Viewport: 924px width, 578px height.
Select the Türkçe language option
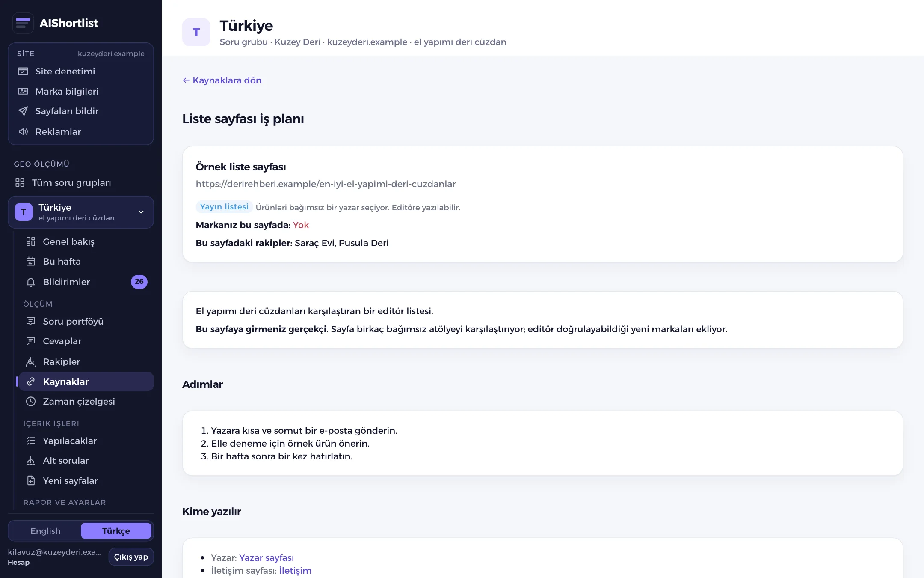point(116,531)
